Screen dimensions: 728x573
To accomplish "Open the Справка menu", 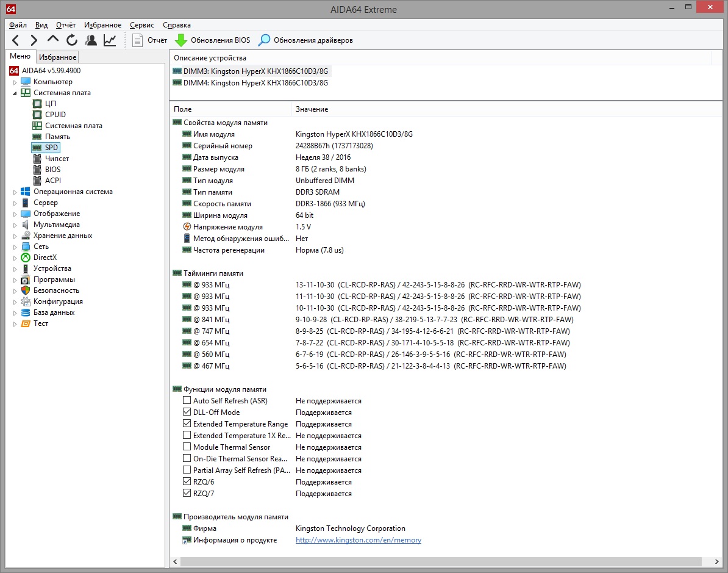I will point(176,25).
